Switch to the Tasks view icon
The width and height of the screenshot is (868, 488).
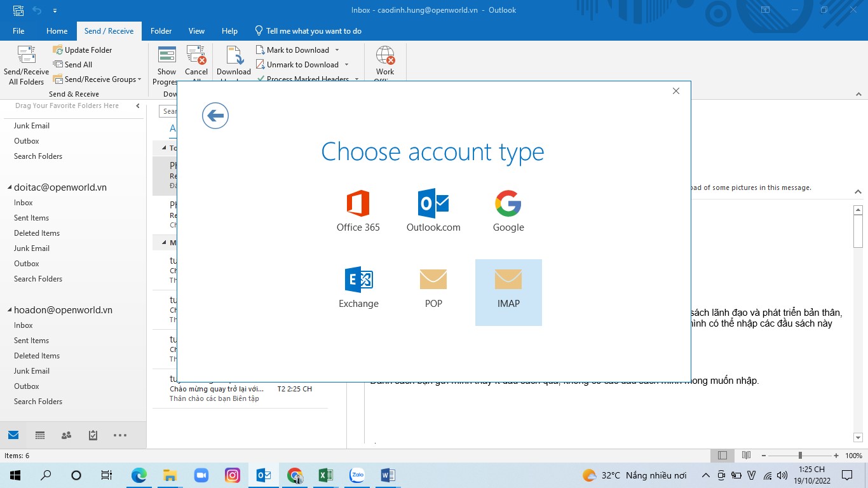(x=93, y=435)
